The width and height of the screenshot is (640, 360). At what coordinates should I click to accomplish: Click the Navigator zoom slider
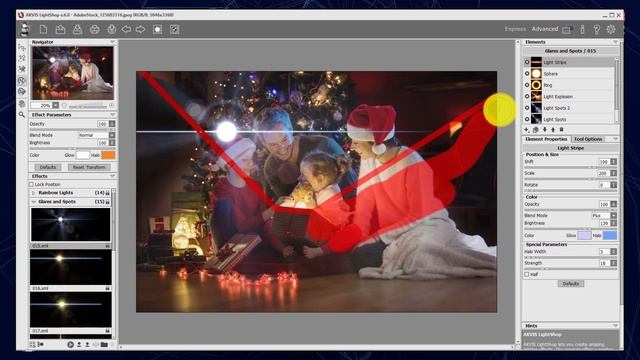click(87, 105)
